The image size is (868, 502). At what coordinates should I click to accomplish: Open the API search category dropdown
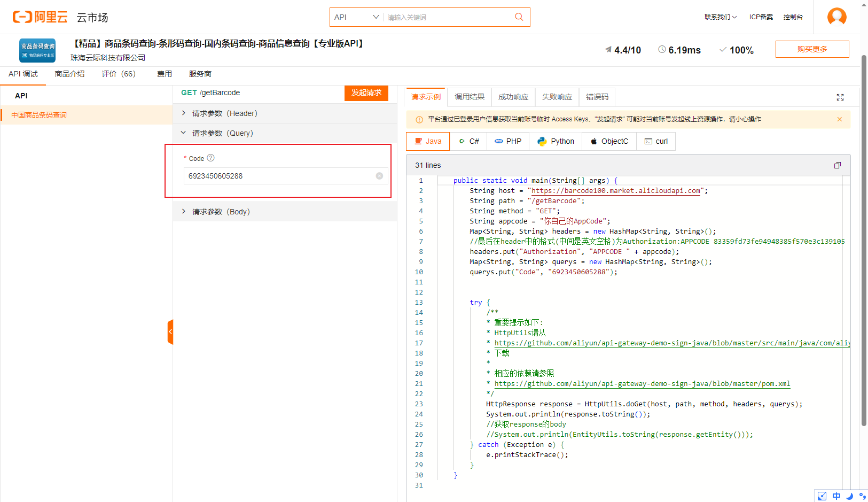pyautogui.click(x=357, y=17)
